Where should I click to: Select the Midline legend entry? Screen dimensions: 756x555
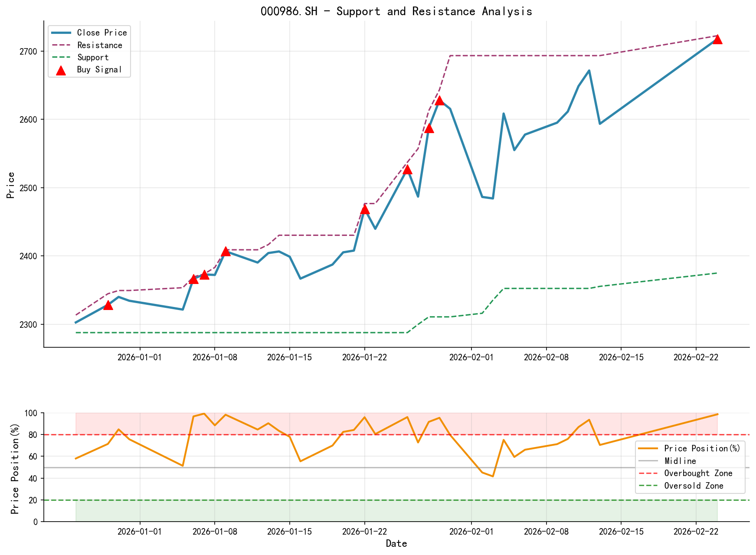(681, 461)
